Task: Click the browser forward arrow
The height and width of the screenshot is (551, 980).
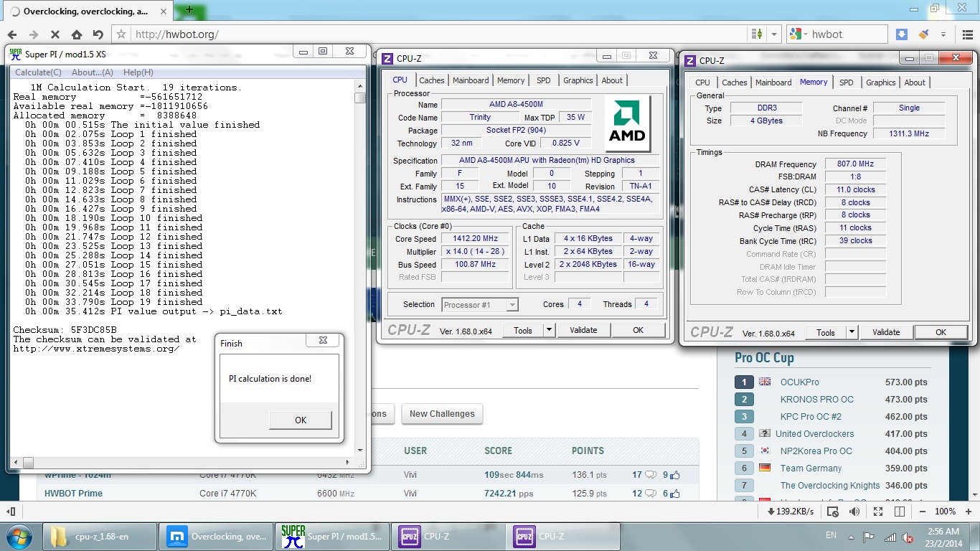Action: (x=33, y=34)
